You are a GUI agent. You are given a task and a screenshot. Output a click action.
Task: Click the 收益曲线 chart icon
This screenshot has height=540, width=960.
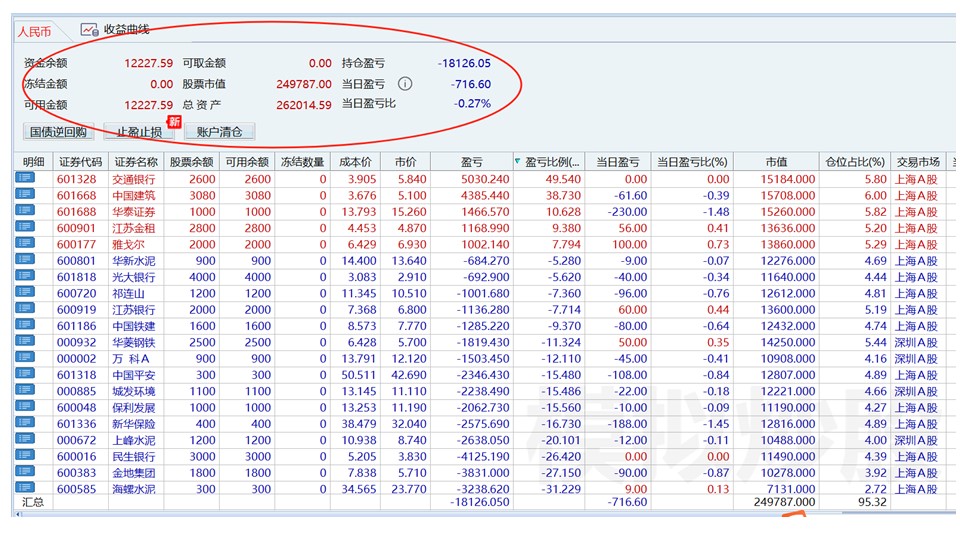click(89, 29)
